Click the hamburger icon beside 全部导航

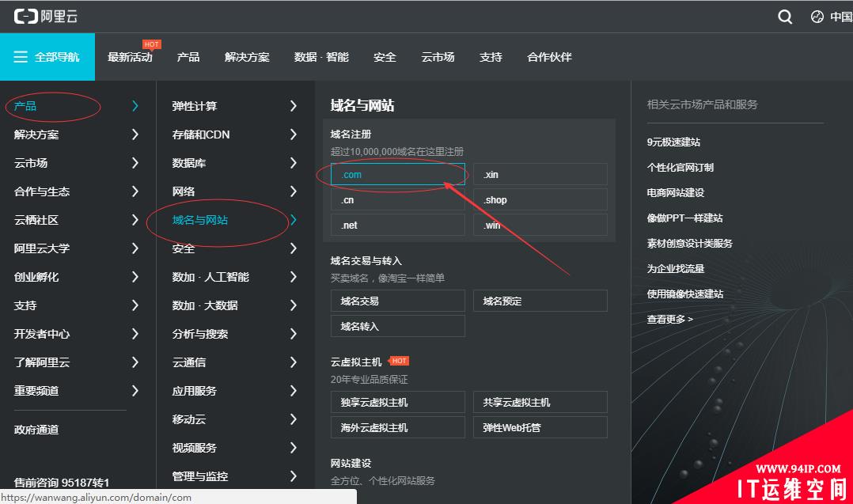click(x=21, y=56)
